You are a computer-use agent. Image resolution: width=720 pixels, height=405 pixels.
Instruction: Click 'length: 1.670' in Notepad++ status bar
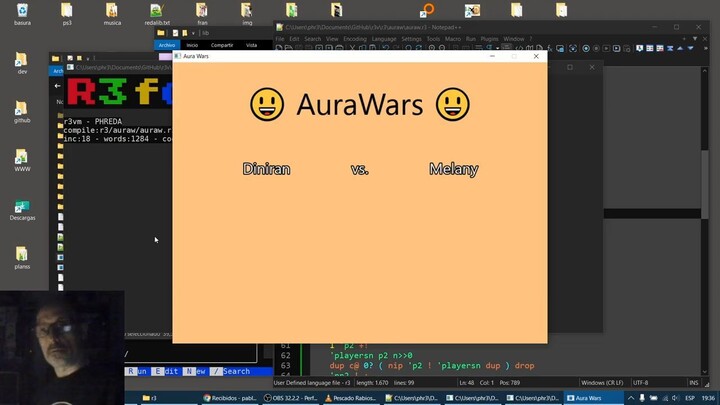click(x=372, y=382)
